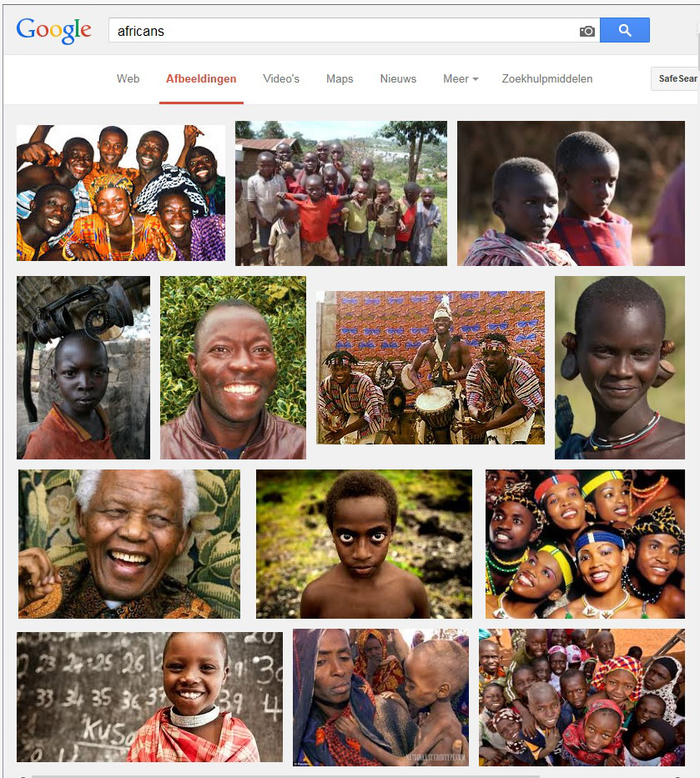Open thumbnail of group in colorful kente clothing
This screenshot has height=778, width=700.
point(121,193)
